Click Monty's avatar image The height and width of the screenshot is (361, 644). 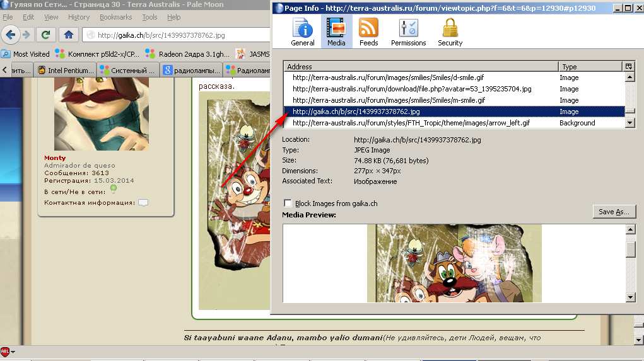coord(102,114)
